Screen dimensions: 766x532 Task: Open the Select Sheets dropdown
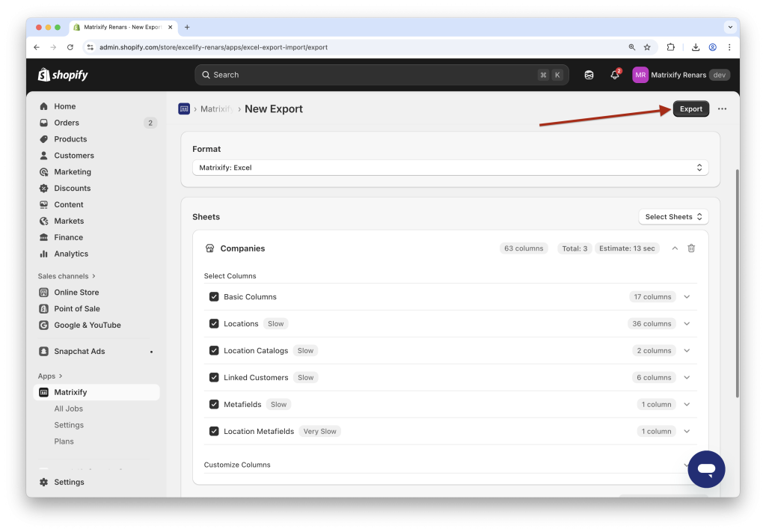672,216
